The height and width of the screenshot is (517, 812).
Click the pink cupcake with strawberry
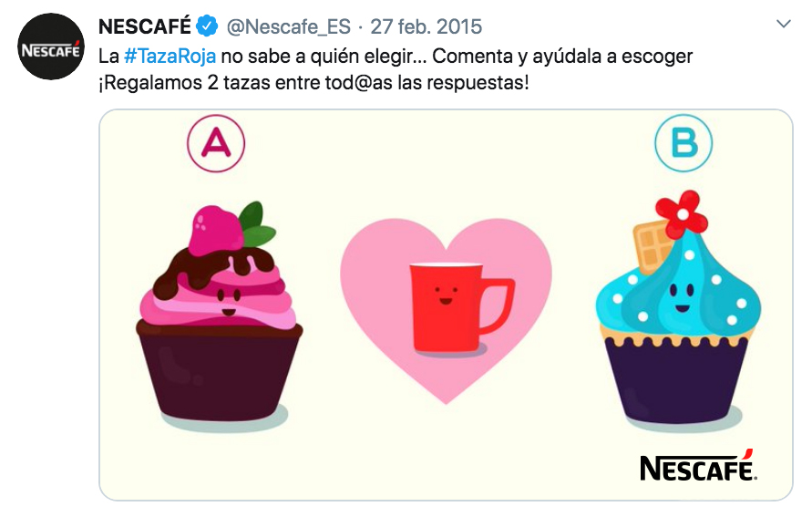(219, 312)
